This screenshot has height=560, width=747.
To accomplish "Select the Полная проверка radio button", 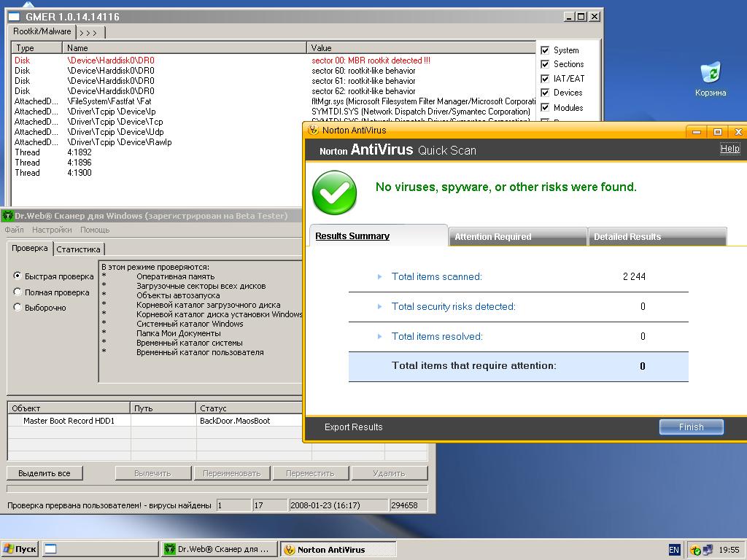I will click(18, 292).
